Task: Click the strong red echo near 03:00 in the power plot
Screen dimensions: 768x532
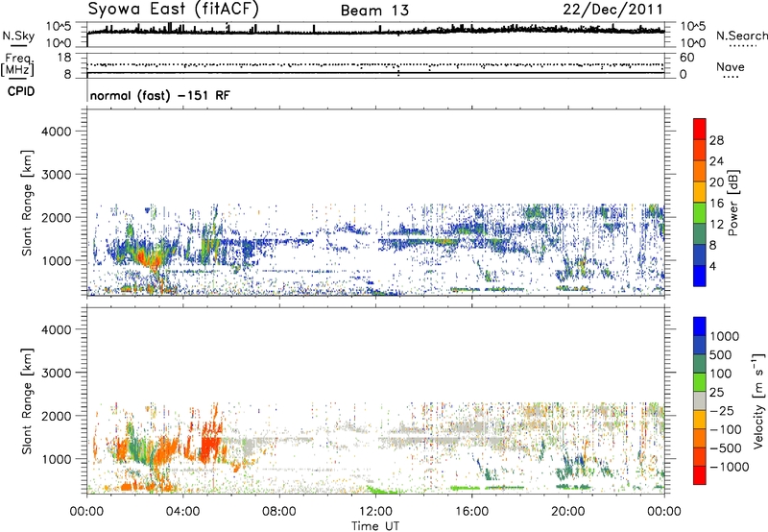Action: (x=148, y=257)
